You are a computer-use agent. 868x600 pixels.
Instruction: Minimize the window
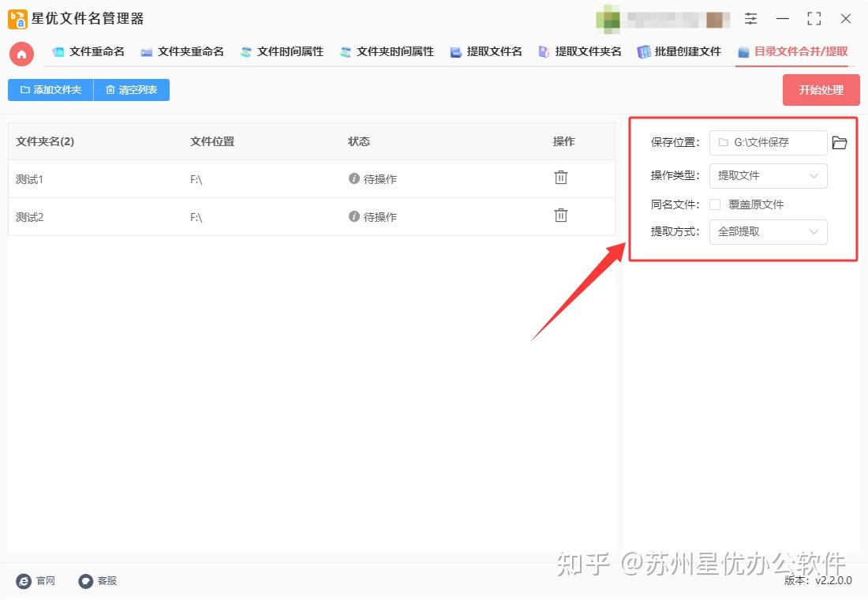point(782,19)
